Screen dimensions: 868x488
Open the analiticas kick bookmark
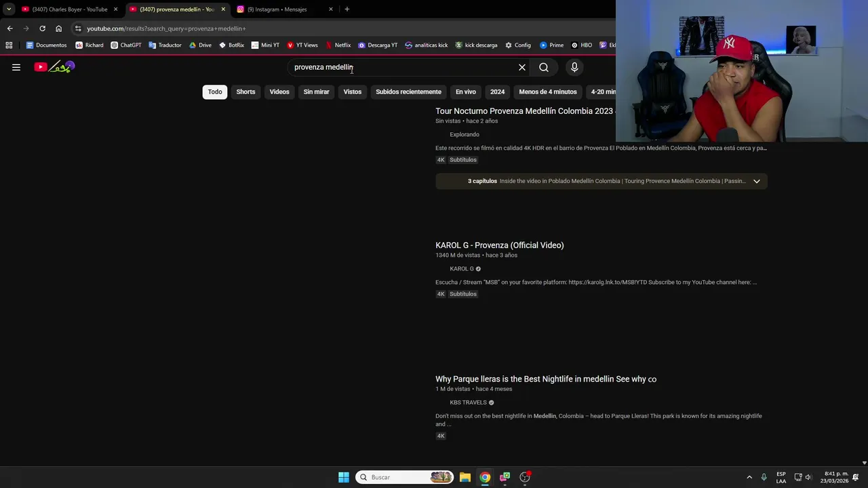tap(426, 45)
